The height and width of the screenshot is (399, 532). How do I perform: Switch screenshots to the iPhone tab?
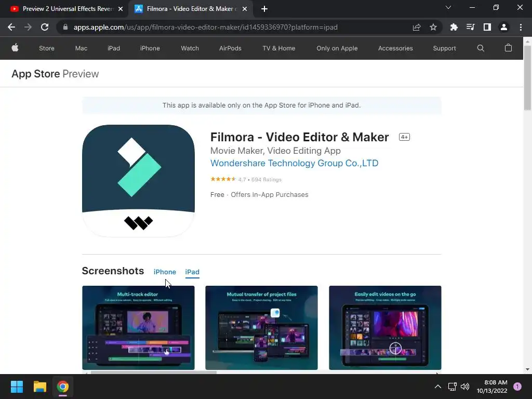(165, 272)
